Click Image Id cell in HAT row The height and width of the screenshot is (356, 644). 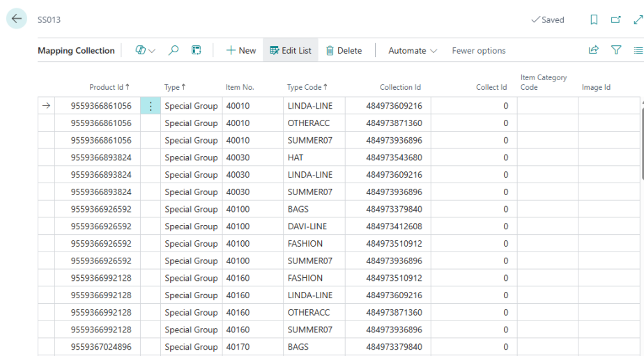pos(608,157)
